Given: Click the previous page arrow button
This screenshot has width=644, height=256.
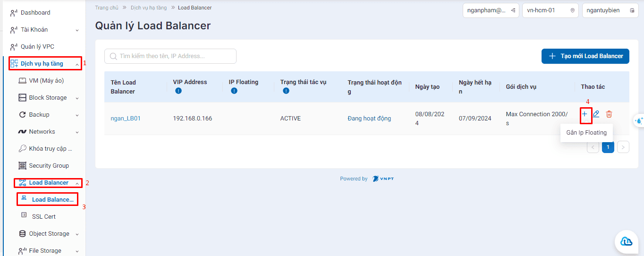Looking at the screenshot, I should (593, 147).
